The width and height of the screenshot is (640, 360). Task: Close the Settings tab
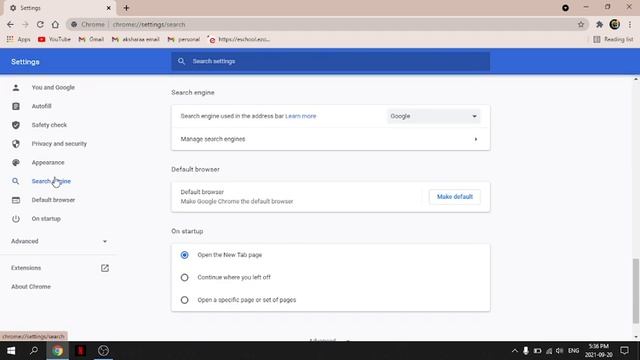coord(109,8)
